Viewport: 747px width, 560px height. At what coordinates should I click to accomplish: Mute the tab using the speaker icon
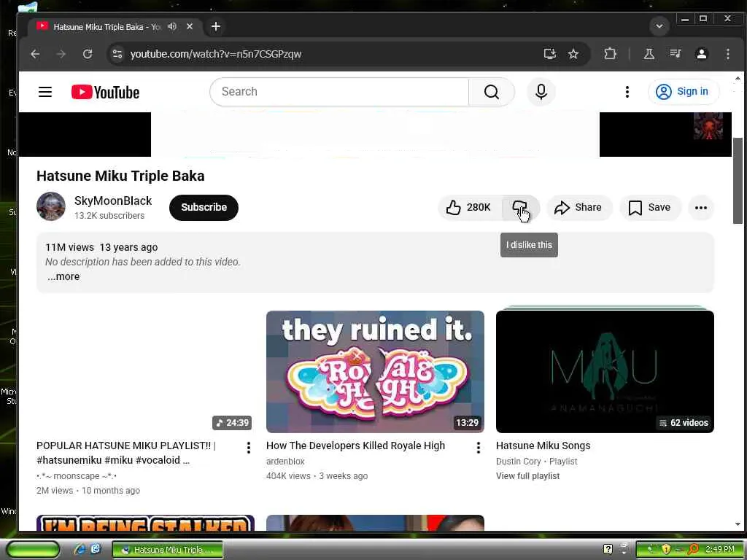(172, 27)
